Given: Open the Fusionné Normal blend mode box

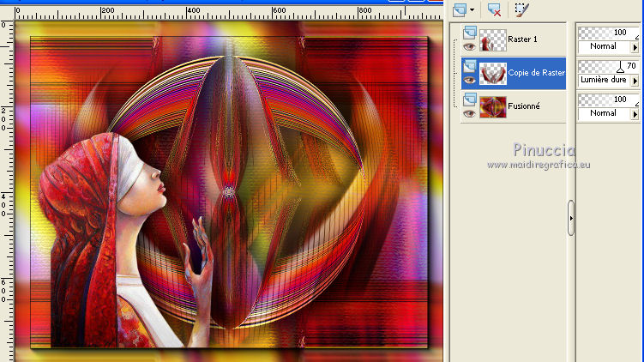Looking at the screenshot, I should point(604,114).
